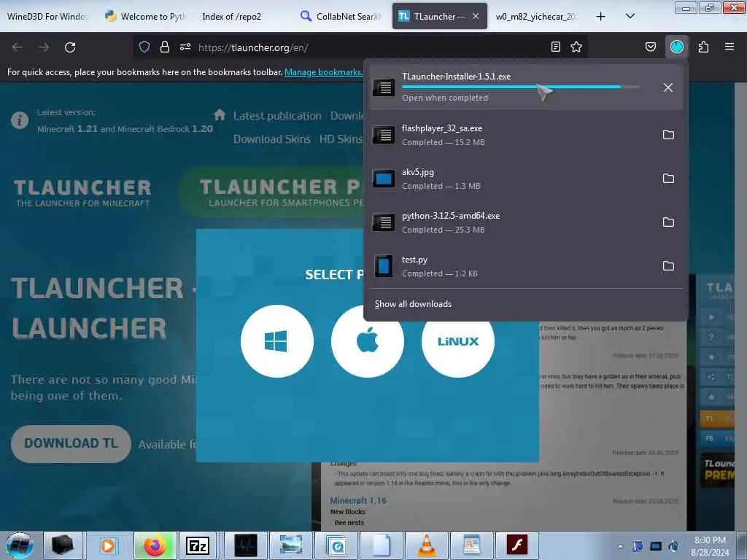Open the Extensions puzzle icon
747x560 pixels.
click(x=703, y=47)
